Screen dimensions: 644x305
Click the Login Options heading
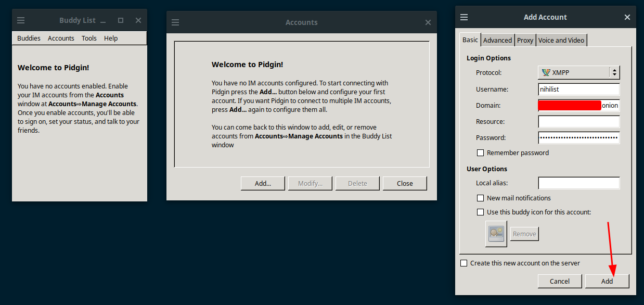(488, 58)
